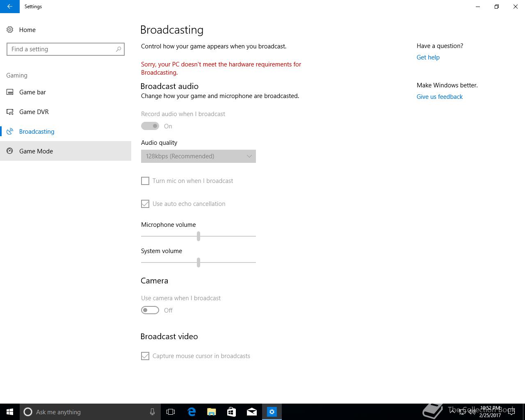Viewport: 525px width, 420px height.
Task: Click the Game DVR icon in sidebar
Action: [x=10, y=112]
